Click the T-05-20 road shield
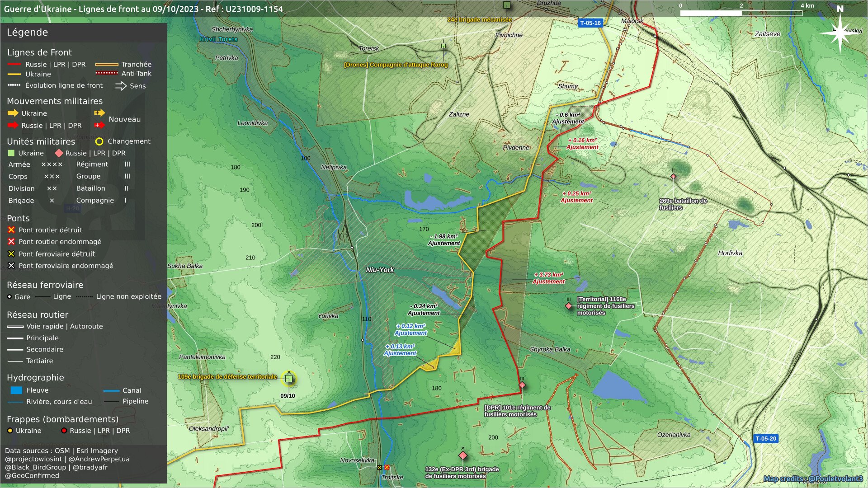The width and height of the screenshot is (868, 488). coord(766,438)
